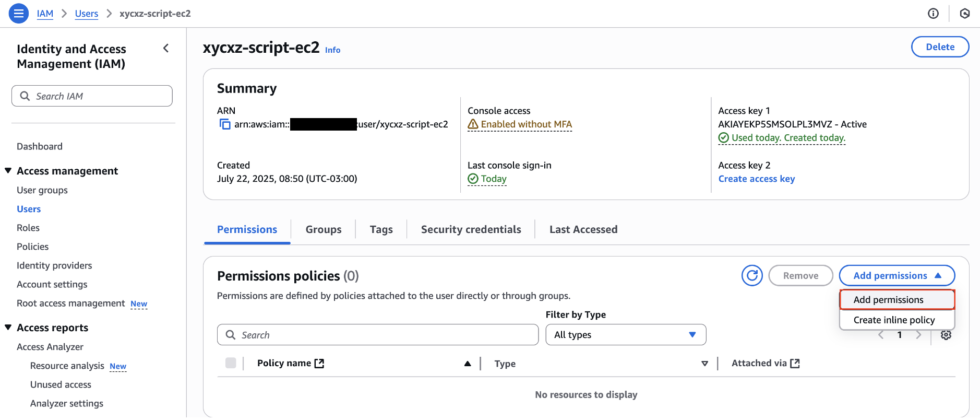Open the Security credentials tab

[x=471, y=229]
